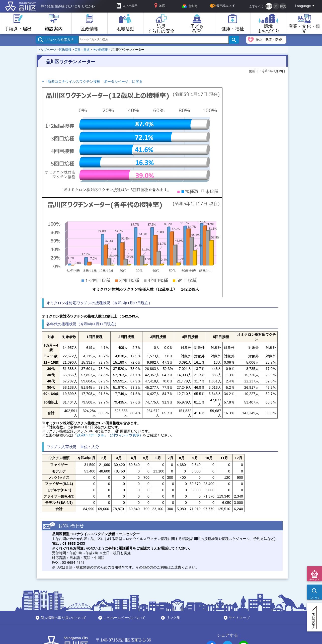Open the 救急・防災・防犯 button

click(266, 40)
